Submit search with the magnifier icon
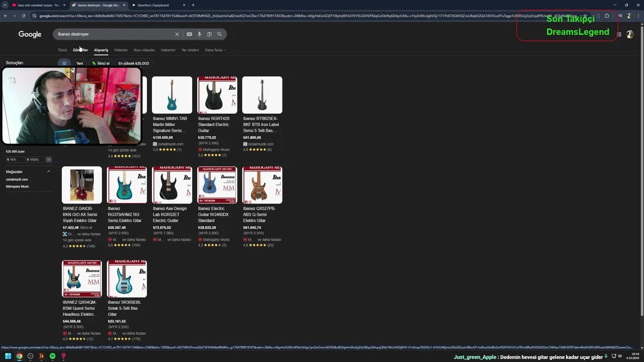The image size is (644, 362). point(219,34)
